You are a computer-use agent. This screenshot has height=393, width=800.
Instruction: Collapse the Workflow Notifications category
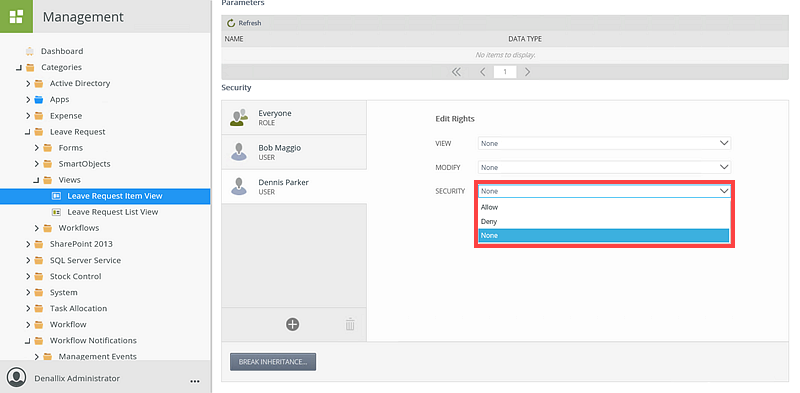click(28, 341)
